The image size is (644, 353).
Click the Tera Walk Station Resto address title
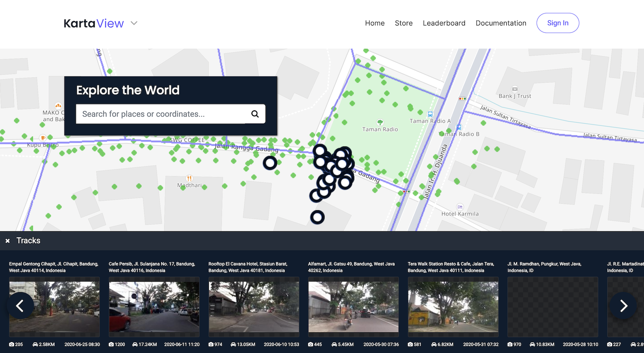point(451,267)
